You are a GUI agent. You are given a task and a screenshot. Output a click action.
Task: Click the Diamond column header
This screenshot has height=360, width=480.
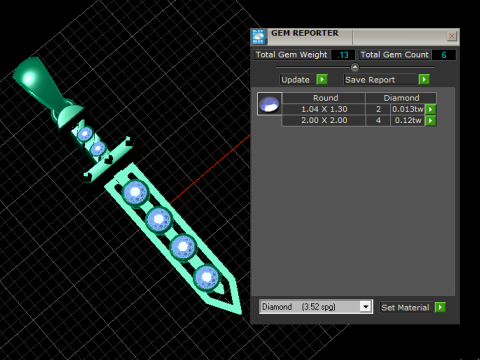click(x=401, y=98)
